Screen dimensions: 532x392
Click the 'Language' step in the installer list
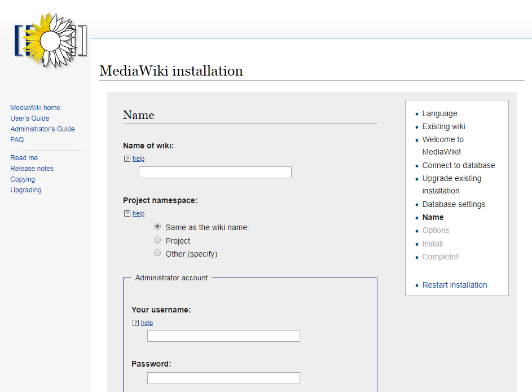439,113
